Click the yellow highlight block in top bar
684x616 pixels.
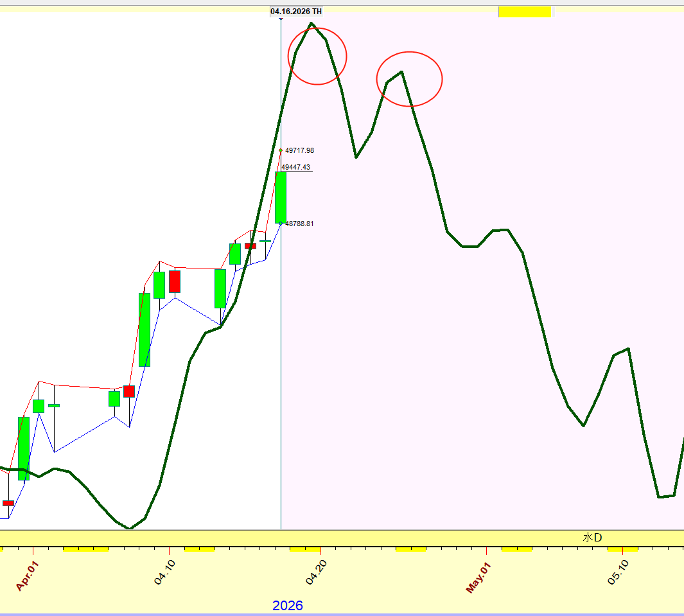[x=525, y=12]
